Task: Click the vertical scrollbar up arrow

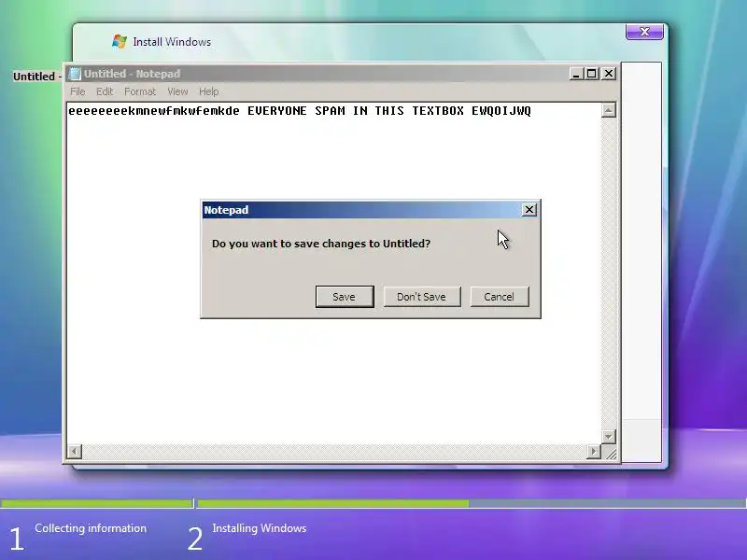Action: [x=609, y=110]
